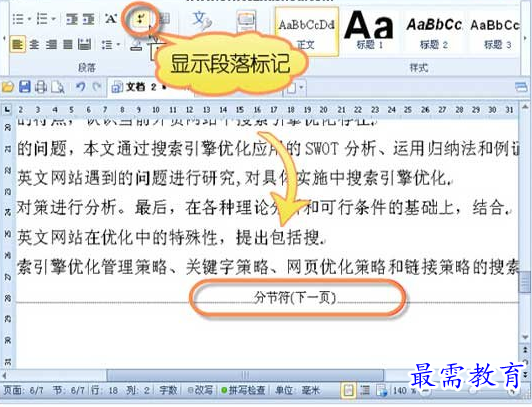Click the horizontal scrollbar thumb

click(245, 375)
